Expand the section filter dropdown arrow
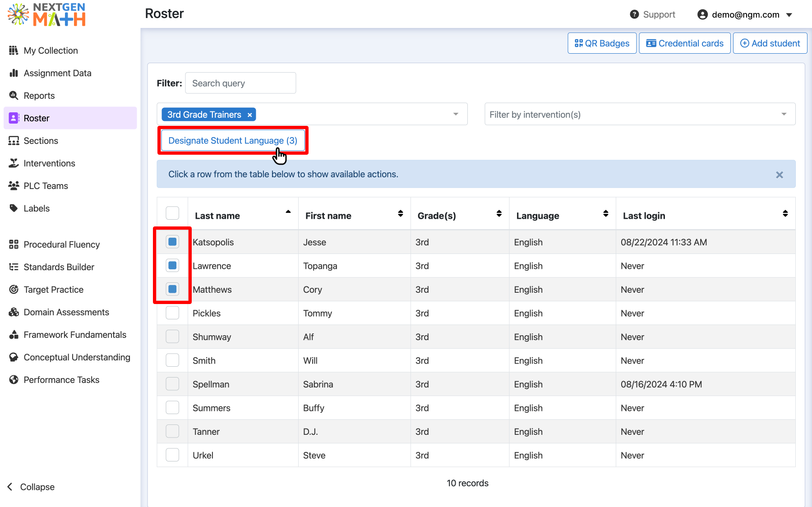 [x=456, y=114]
